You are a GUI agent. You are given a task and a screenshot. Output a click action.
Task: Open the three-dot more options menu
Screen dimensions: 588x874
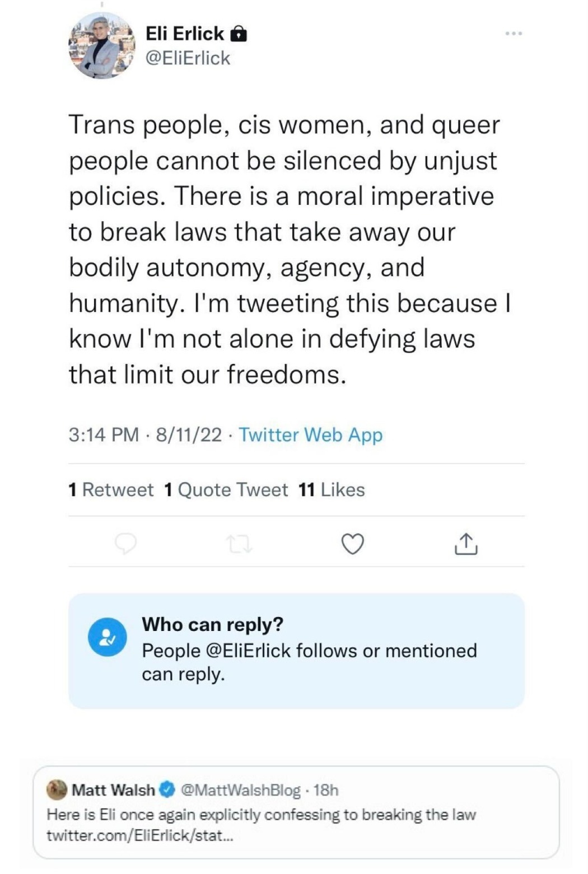point(513,34)
